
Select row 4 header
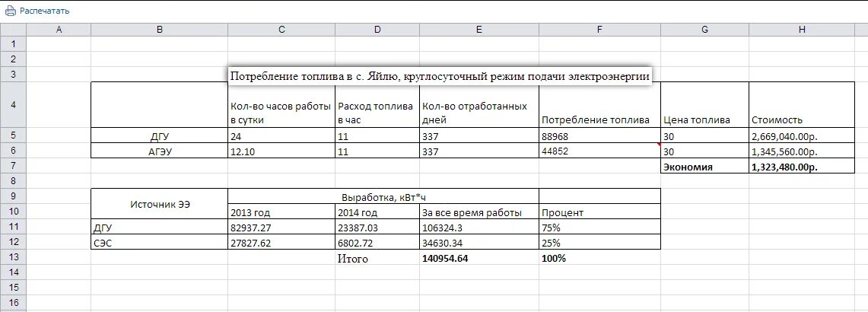[13, 105]
